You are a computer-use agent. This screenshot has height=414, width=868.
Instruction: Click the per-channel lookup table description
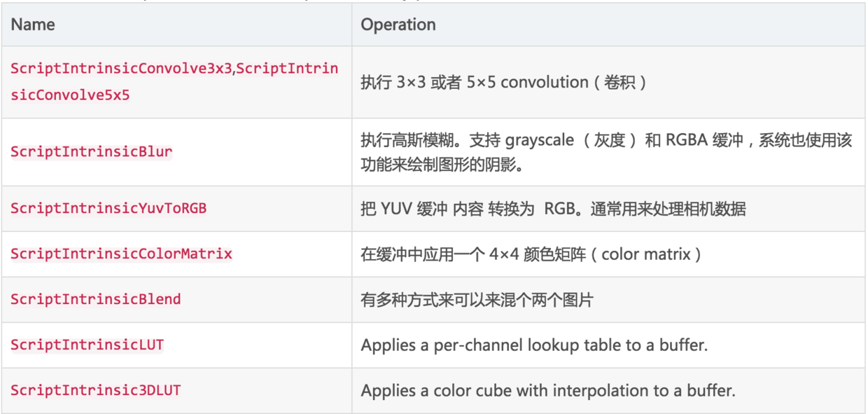tap(535, 345)
